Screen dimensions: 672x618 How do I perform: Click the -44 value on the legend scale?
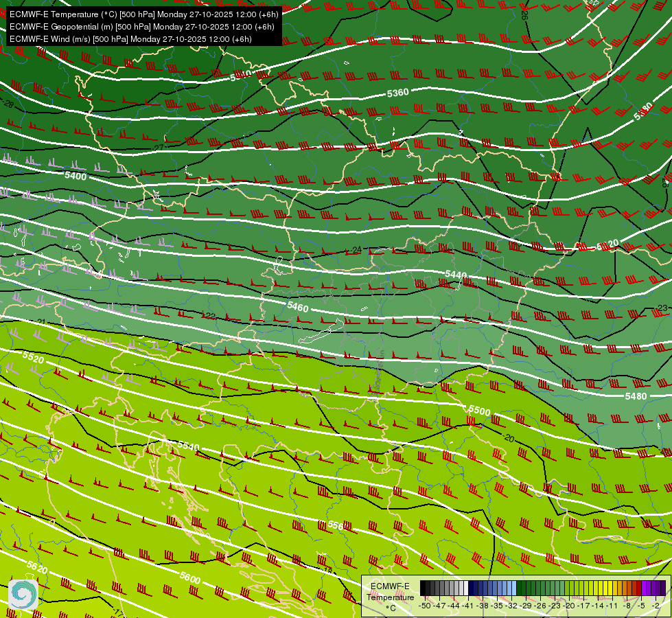click(454, 606)
